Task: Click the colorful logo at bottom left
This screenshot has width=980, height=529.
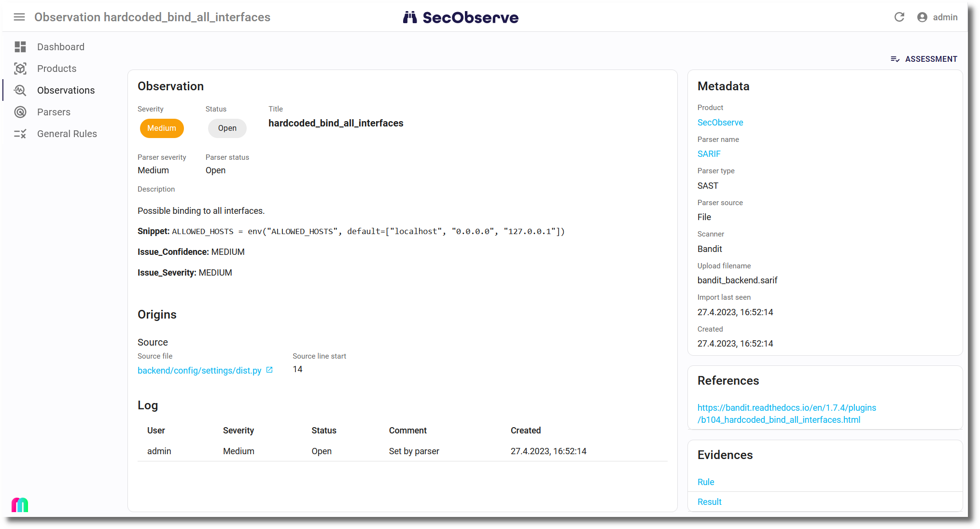Action: tap(20, 505)
